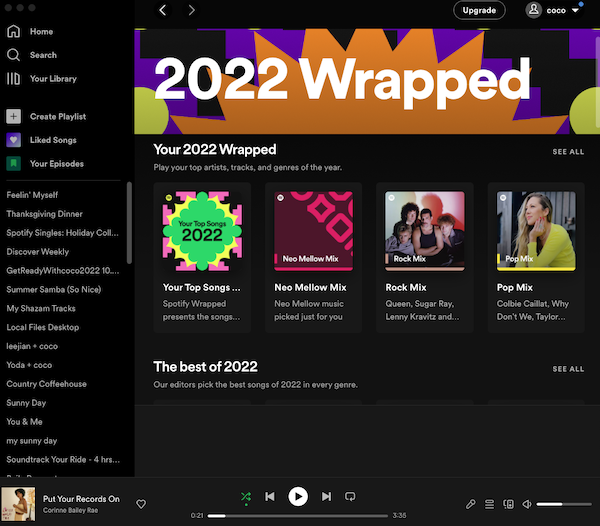Open the coco account dropdown
The height and width of the screenshot is (526, 600).
click(x=554, y=10)
